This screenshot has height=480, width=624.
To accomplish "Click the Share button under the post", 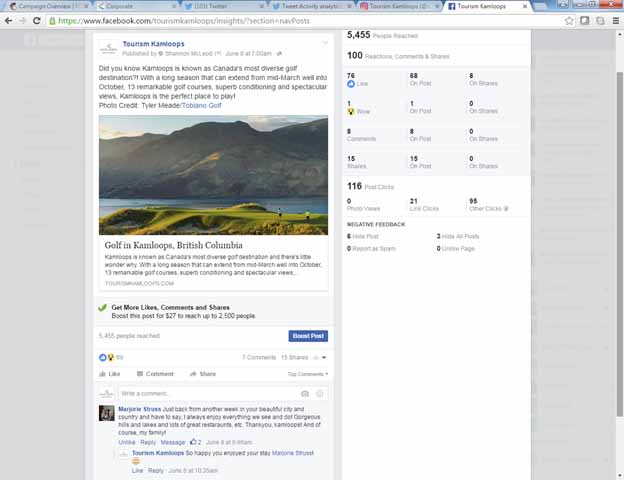I will click(203, 374).
